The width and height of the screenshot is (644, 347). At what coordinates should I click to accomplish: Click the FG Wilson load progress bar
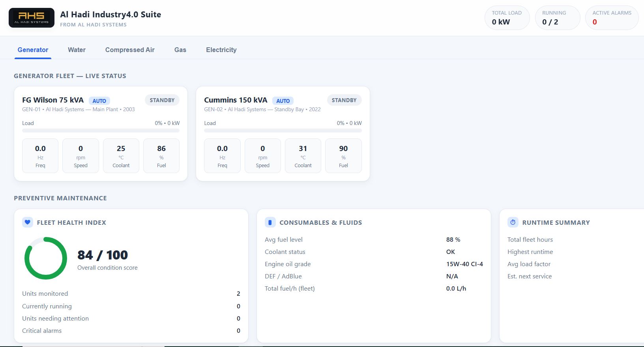pyautogui.click(x=101, y=131)
